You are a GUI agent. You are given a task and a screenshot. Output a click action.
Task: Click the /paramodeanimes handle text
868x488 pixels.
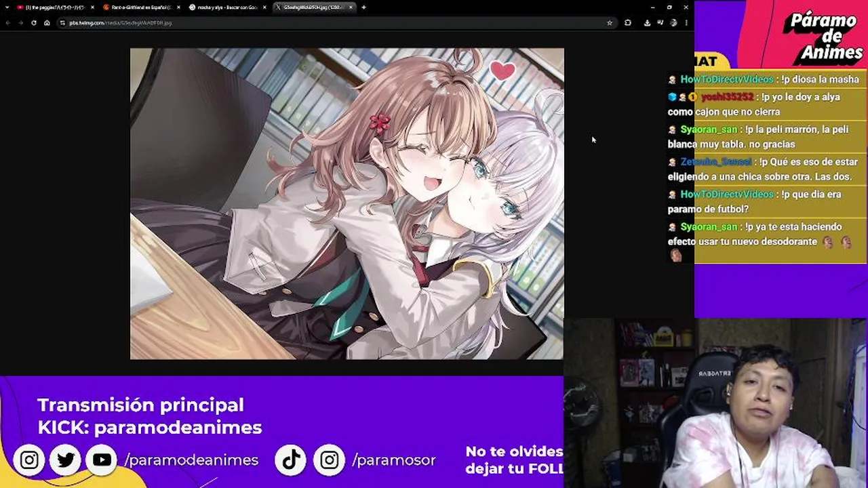(191, 460)
